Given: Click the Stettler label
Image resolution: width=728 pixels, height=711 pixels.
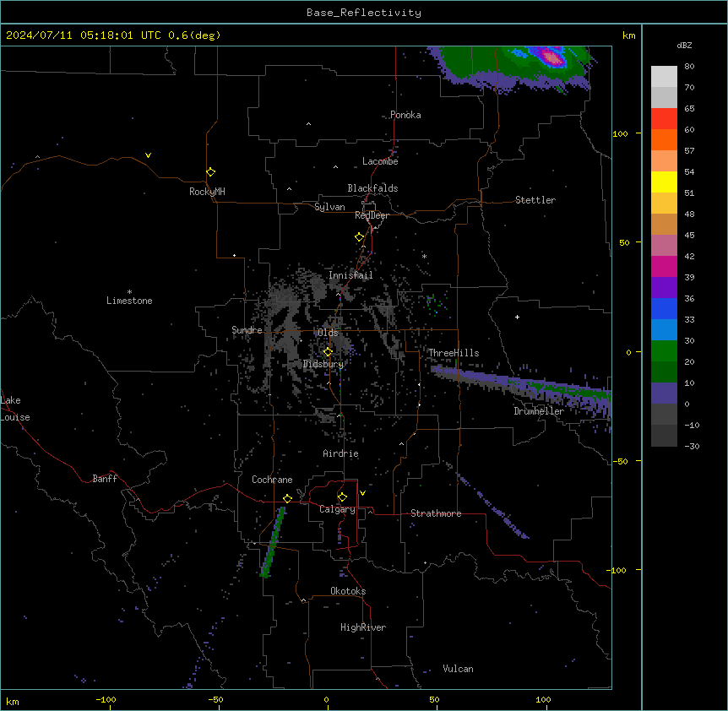Looking at the screenshot, I should point(535,200).
